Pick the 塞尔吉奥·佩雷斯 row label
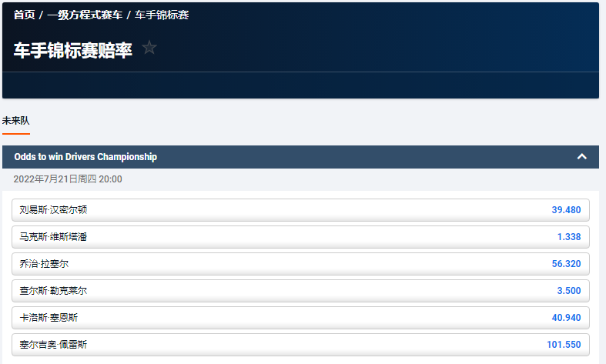The image size is (606, 364). pyautogui.click(x=53, y=345)
